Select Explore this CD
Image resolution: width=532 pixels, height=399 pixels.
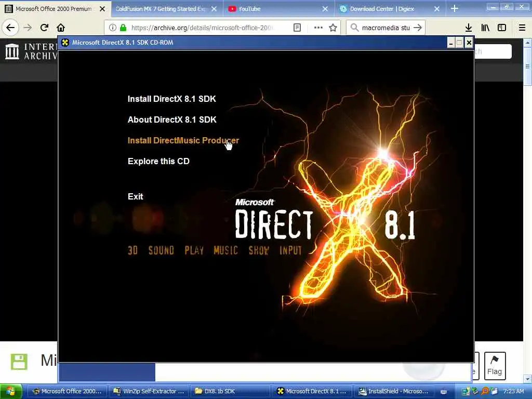(158, 161)
